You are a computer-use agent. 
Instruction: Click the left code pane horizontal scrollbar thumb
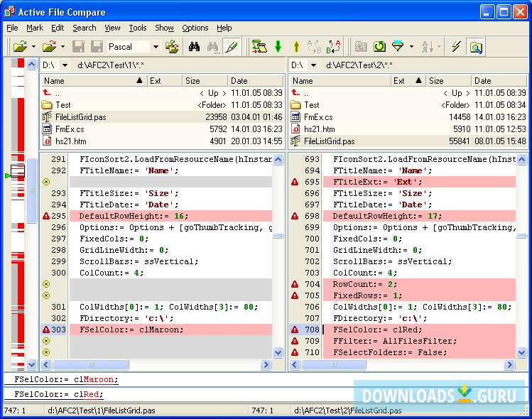click(91, 365)
